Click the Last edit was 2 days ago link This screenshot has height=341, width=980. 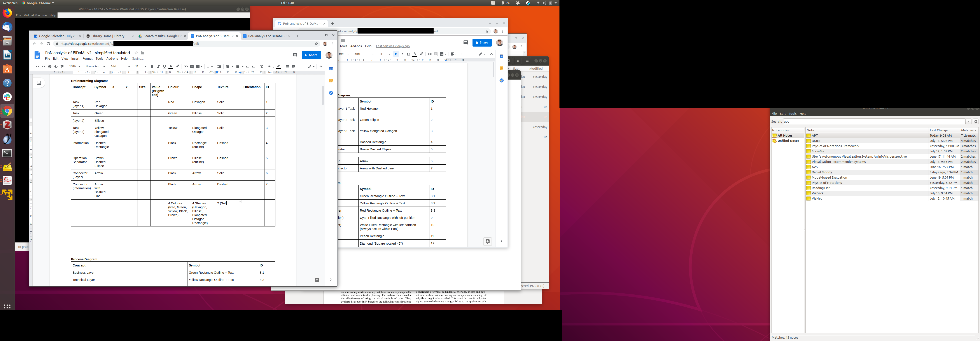click(393, 46)
